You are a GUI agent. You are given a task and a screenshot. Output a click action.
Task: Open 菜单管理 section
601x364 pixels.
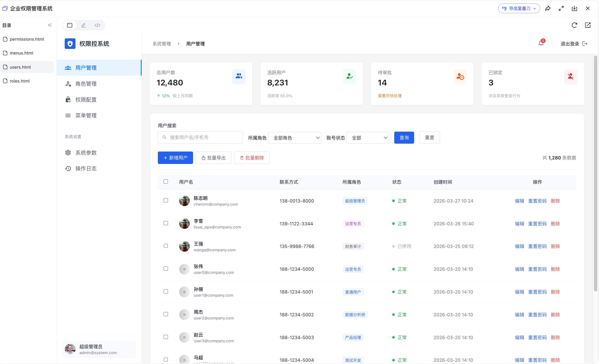tap(86, 115)
